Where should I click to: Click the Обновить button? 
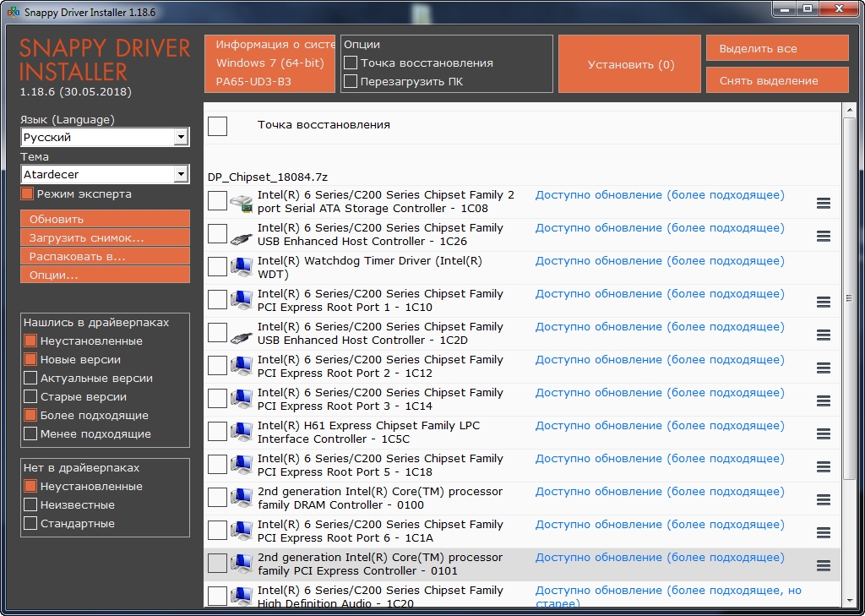pyautogui.click(x=105, y=219)
